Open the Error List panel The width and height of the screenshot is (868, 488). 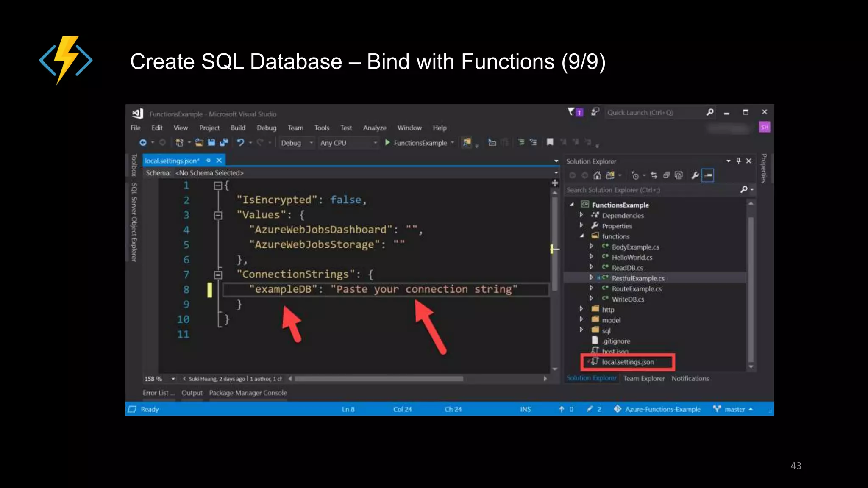point(158,393)
